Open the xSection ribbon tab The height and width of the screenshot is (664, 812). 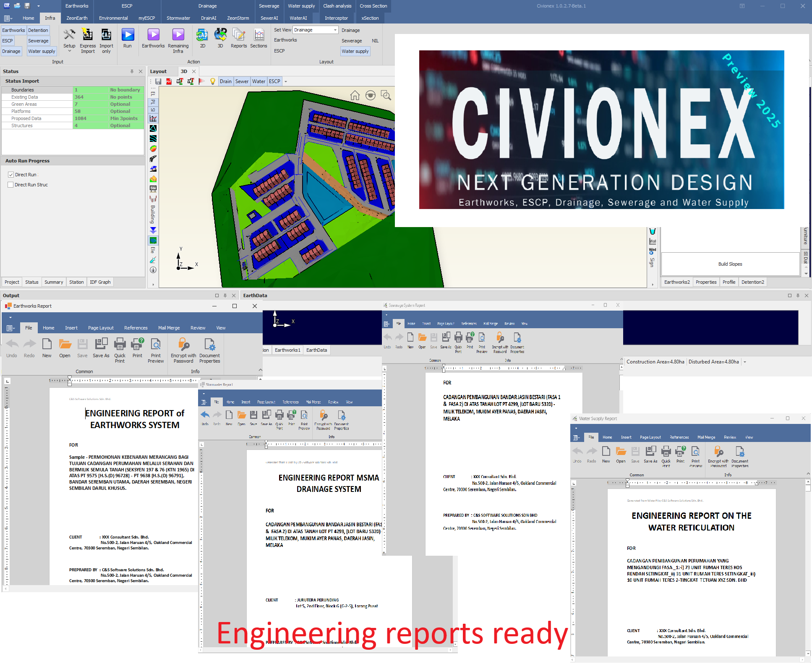pos(370,18)
